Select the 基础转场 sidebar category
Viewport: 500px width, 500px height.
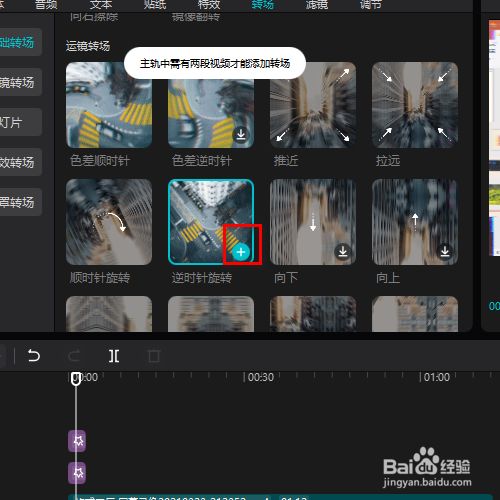click(21, 42)
